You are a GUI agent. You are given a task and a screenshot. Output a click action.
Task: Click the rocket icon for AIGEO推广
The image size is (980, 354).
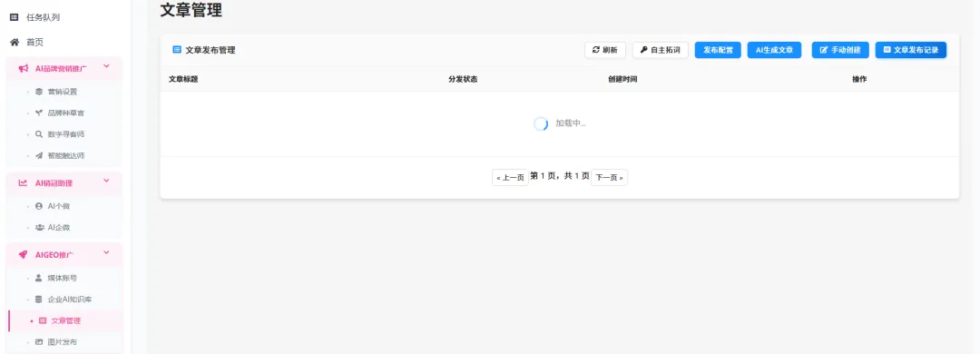tap(23, 254)
